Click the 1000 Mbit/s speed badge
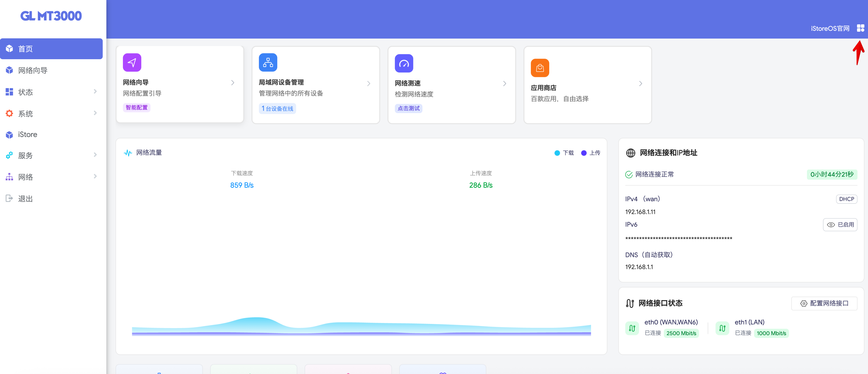 [771, 333]
